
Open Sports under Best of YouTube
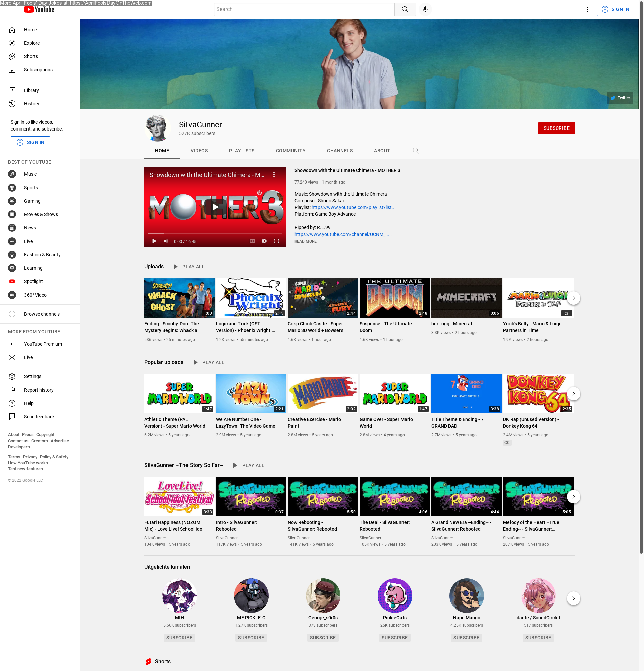coord(40,187)
